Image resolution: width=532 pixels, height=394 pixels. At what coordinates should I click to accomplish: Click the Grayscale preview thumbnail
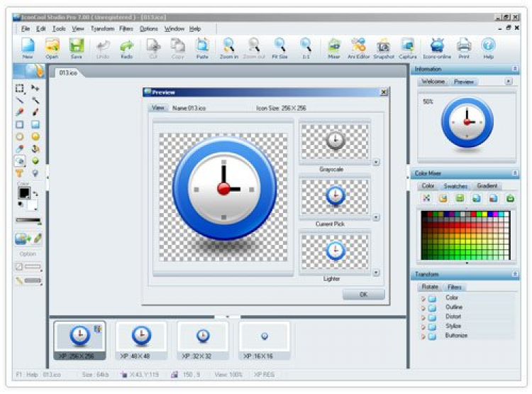[x=335, y=141]
